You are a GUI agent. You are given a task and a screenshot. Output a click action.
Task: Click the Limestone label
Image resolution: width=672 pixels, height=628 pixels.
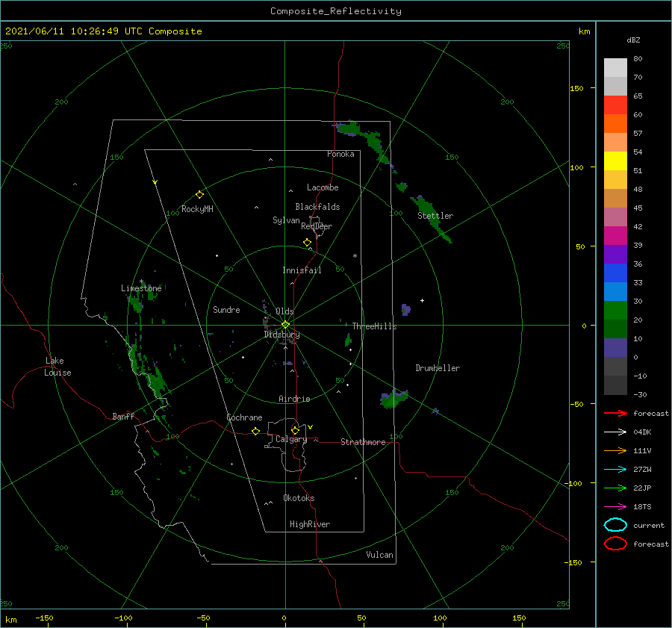click(141, 288)
